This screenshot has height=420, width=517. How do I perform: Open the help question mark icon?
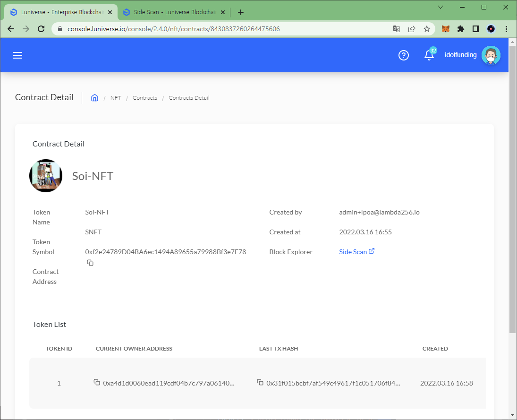tap(404, 55)
